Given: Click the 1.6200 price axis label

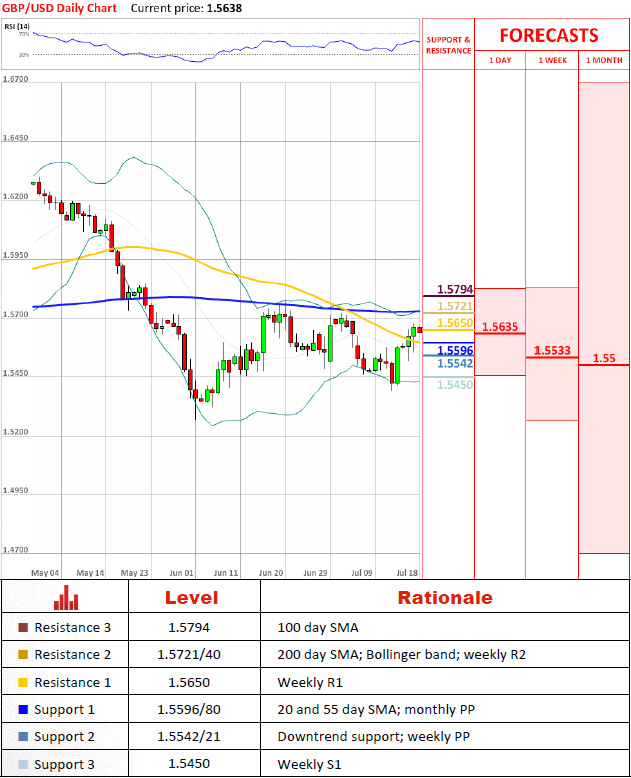Looking at the screenshot, I should click(x=15, y=196).
